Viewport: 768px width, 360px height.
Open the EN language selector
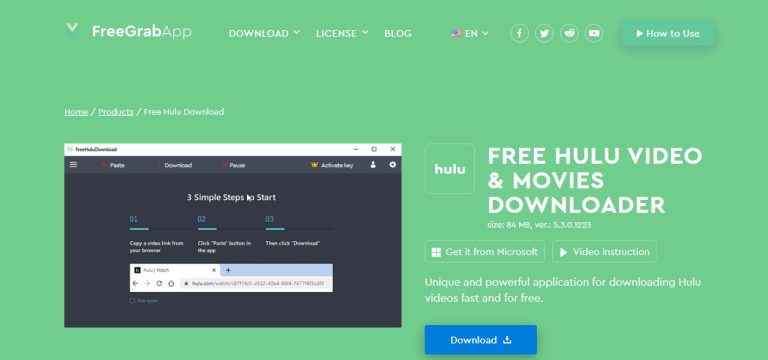pyautogui.click(x=470, y=33)
